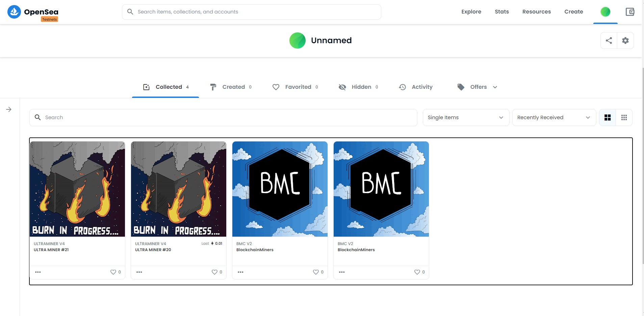Click the ULTRA MINER #21 title
The image size is (644, 316).
51,250
